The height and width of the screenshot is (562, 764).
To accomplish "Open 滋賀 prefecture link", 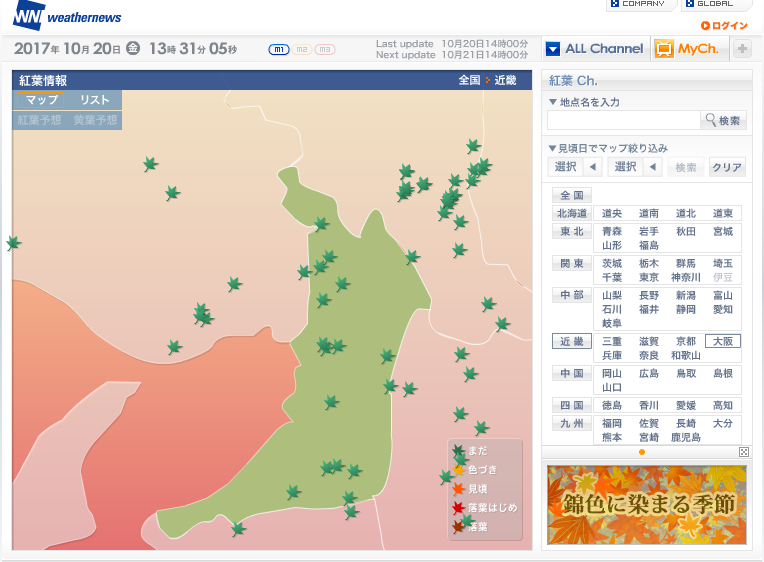I will click(649, 341).
